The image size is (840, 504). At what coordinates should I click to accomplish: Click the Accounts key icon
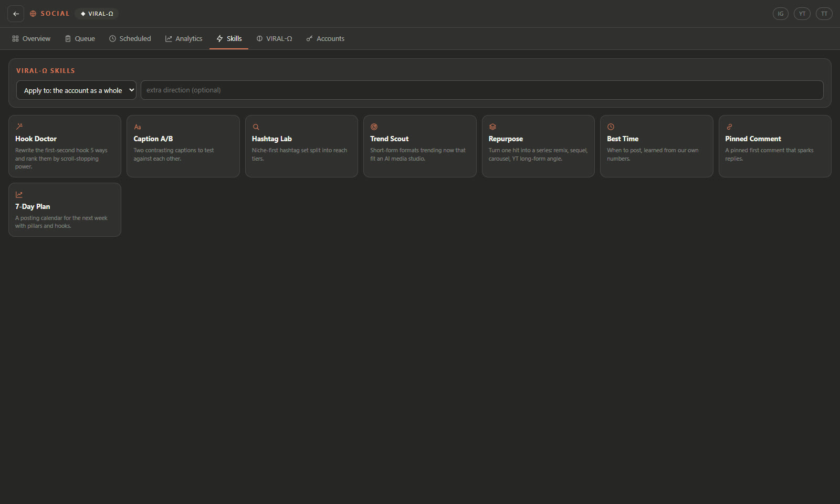(310, 39)
